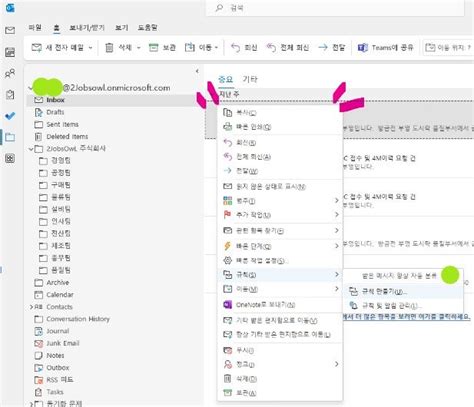Choose 읽지 않은 상태로 표시 (Mark as Unread)
The width and height of the screenshot is (474, 407).
280,187
